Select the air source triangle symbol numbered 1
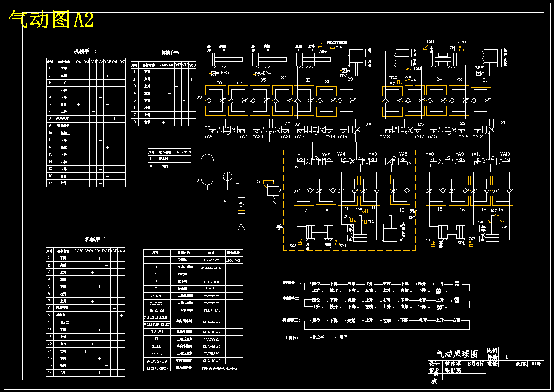 point(241,227)
